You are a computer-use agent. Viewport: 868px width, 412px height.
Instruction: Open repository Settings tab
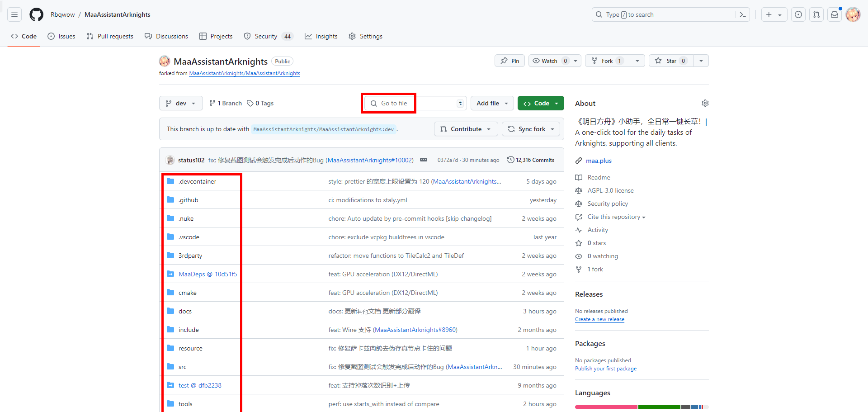[365, 36]
